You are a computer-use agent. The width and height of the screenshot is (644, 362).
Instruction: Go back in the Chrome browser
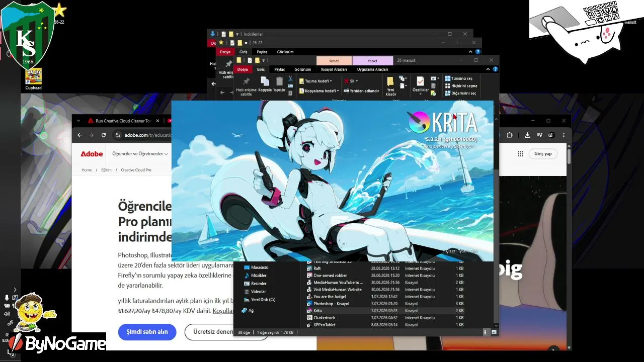[79, 135]
